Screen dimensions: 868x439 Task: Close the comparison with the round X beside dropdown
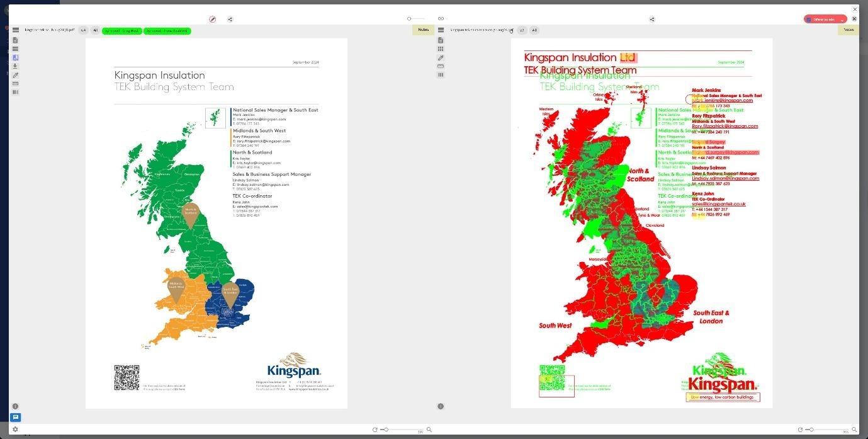854,19
